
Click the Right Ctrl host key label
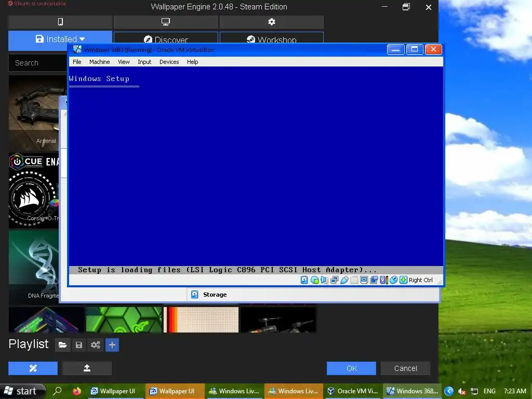[420, 280]
